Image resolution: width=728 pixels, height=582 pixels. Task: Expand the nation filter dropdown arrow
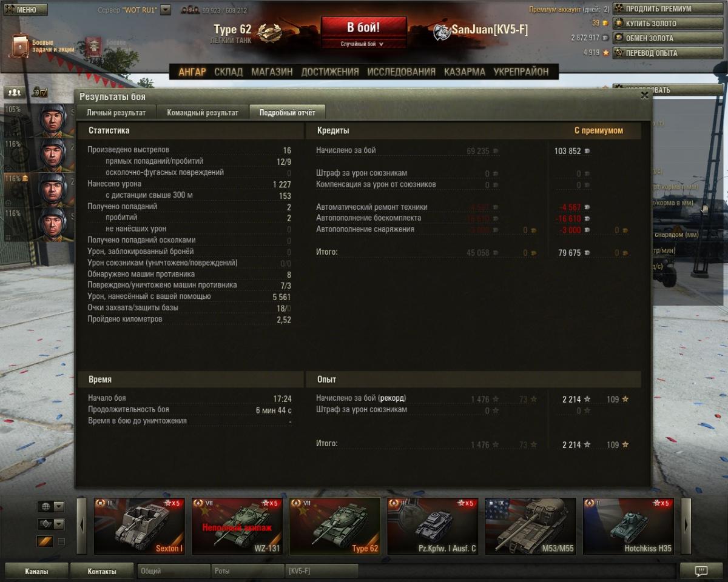[x=59, y=506]
